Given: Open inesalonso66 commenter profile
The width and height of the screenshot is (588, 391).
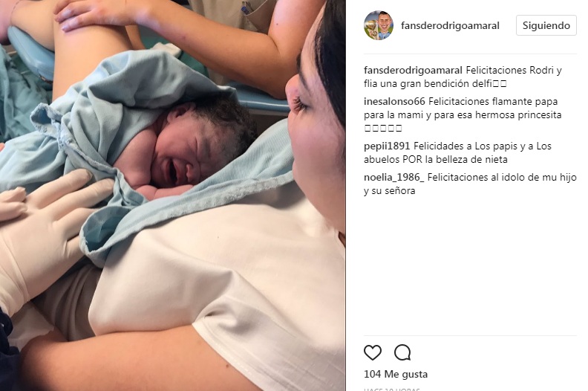Looking at the screenshot, I should click(394, 101).
